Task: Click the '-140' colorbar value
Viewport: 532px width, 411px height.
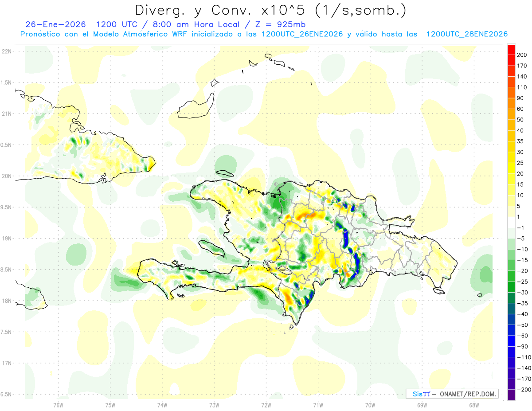Action: click(524, 368)
